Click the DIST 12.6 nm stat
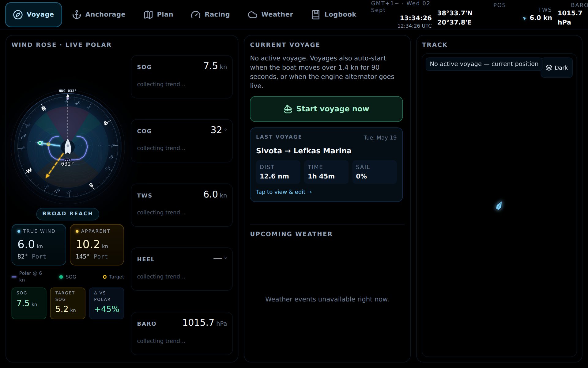The width and height of the screenshot is (588, 368). pyautogui.click(x=278, y=172)
